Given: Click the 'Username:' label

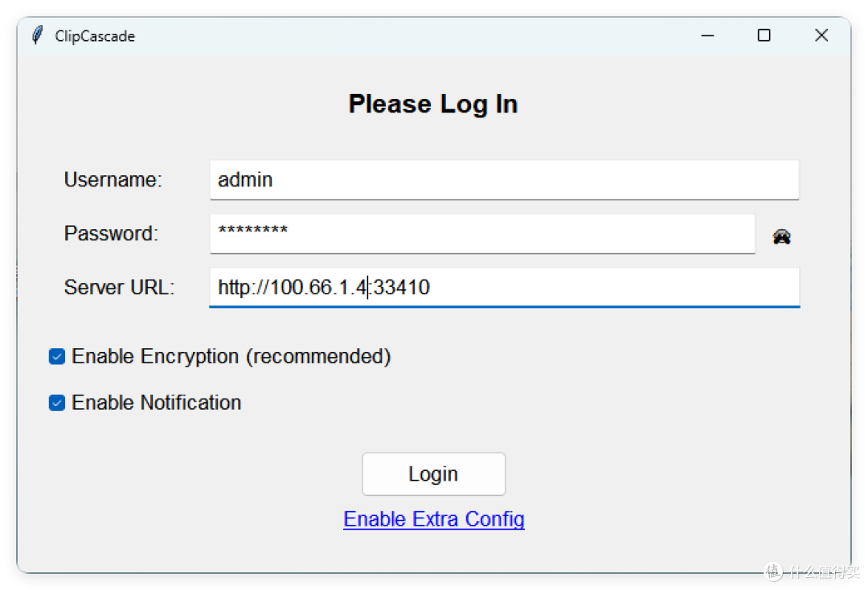Looking at the screenshot, I should coord(113,179).
